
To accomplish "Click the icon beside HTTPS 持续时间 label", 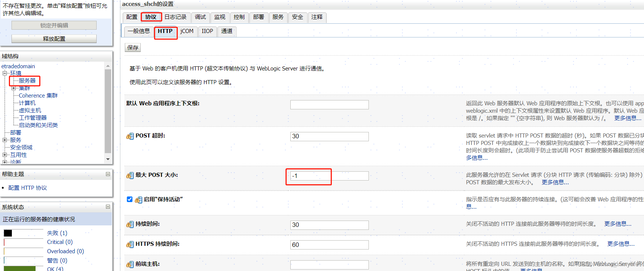I will pos(130,244).
